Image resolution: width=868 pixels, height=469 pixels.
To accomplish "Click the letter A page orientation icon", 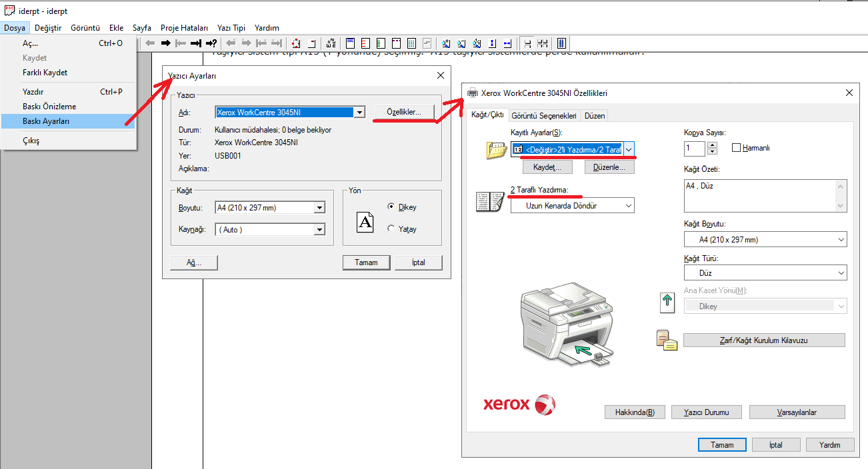I will [365, 221].
